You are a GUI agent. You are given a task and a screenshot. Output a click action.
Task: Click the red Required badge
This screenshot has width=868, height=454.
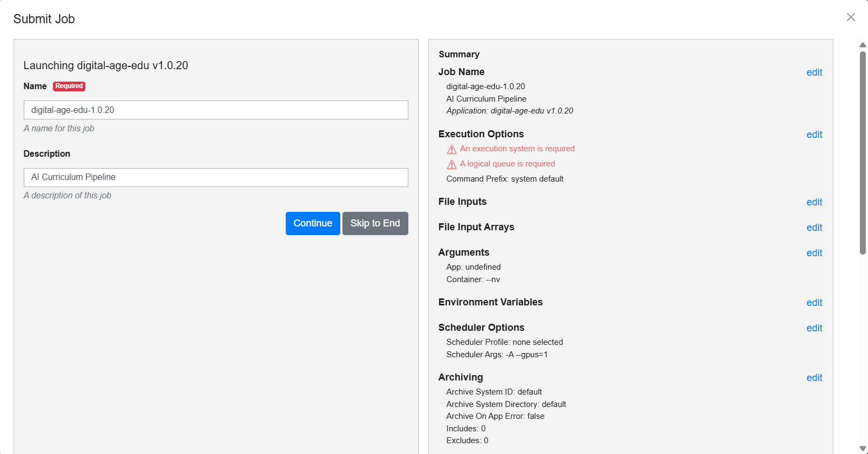coord(69,86)
